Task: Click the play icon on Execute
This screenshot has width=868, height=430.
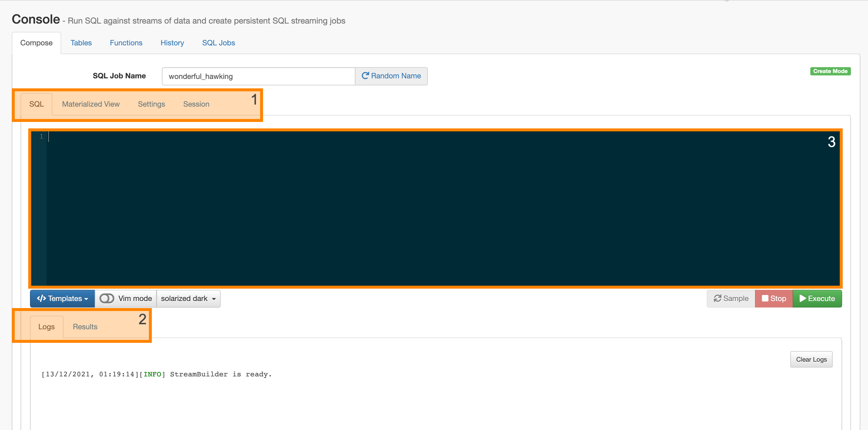Action: pyautogui.click(x=803, y=298)
